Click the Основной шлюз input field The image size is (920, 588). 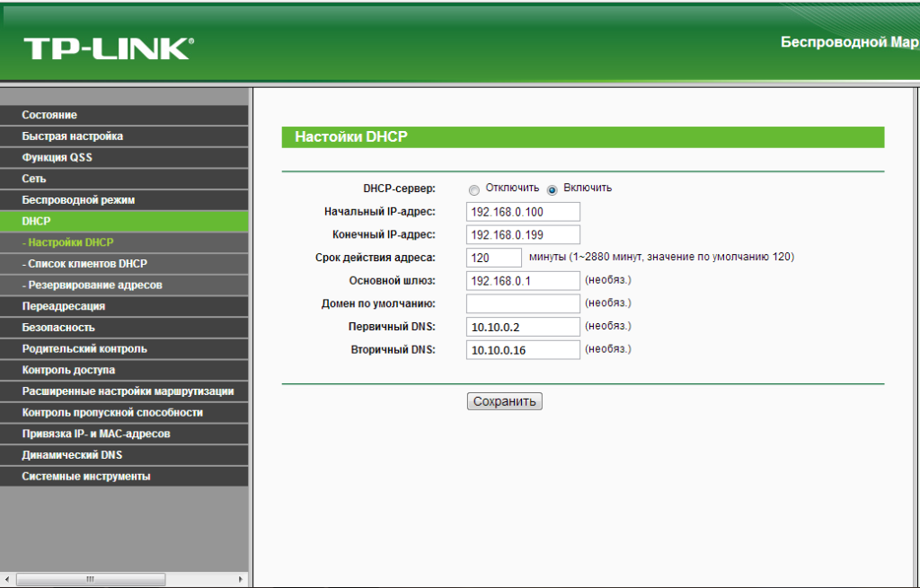(523, 281)
